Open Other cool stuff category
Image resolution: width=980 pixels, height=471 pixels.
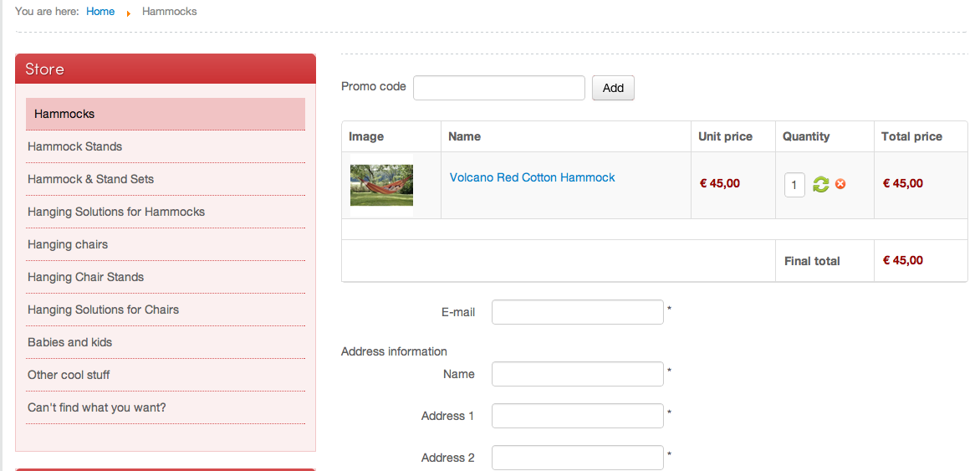pyautogui.click(x=166, y=375)
